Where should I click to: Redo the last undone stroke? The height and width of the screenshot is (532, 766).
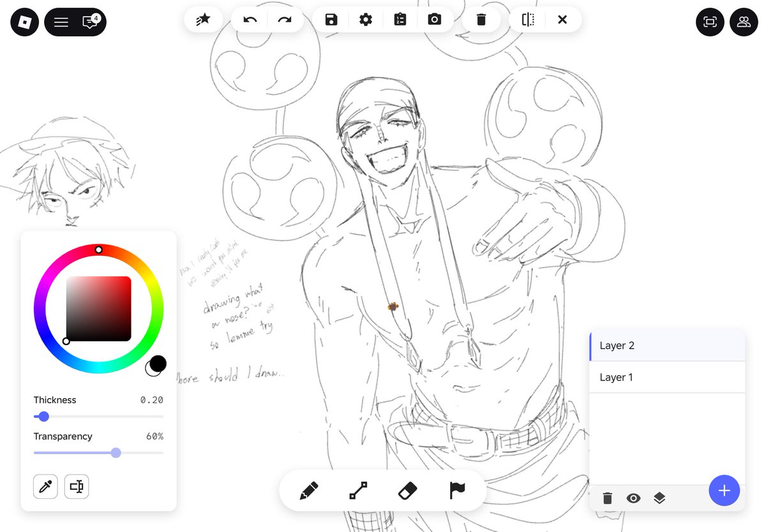tap(285, 20)
